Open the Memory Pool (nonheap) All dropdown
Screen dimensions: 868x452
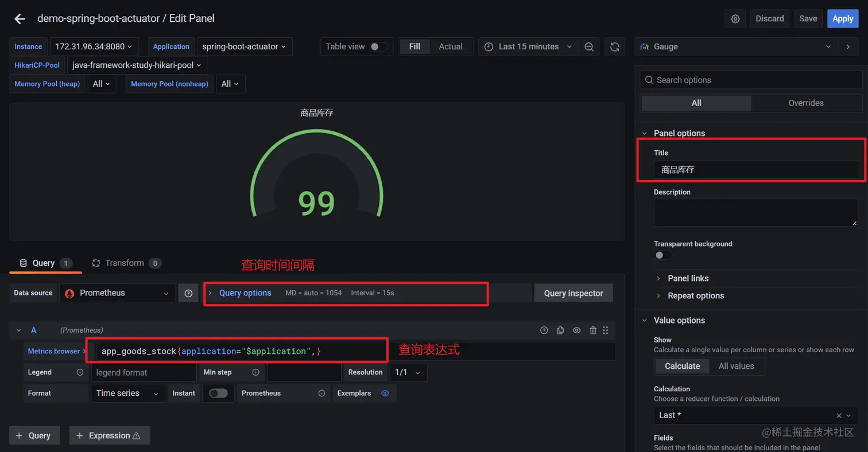tap(230, 84)
